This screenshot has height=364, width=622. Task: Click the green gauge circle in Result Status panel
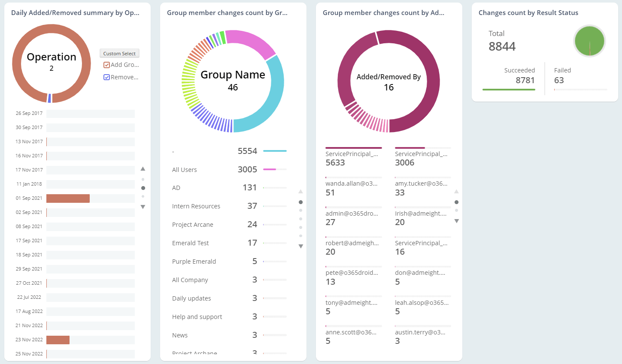(589, 41)
